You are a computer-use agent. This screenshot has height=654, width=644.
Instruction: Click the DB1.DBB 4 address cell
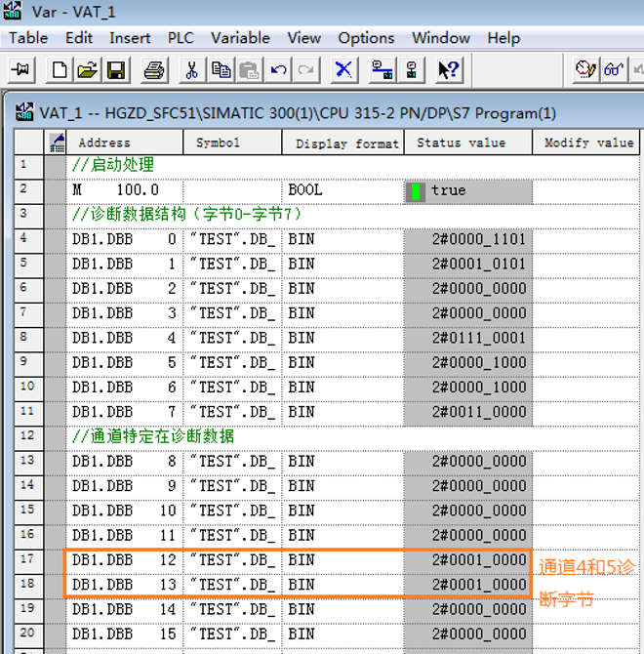(124, 339)
